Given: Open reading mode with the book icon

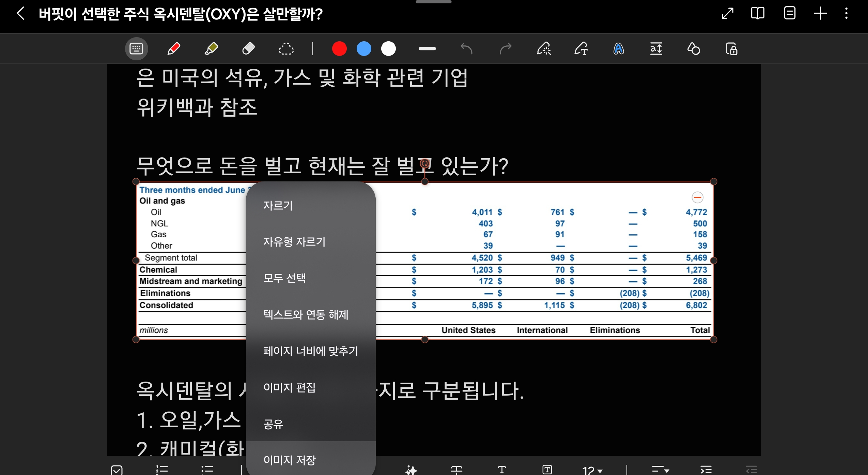Looking at the screenshot, I should pyautogui.click(x=758, y=14).
